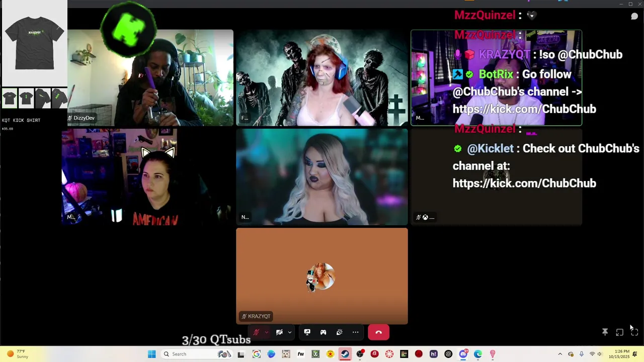This screenshot has height=362, width=644.
Task: Open the Windows Start menu
Action: click(151, 354)
